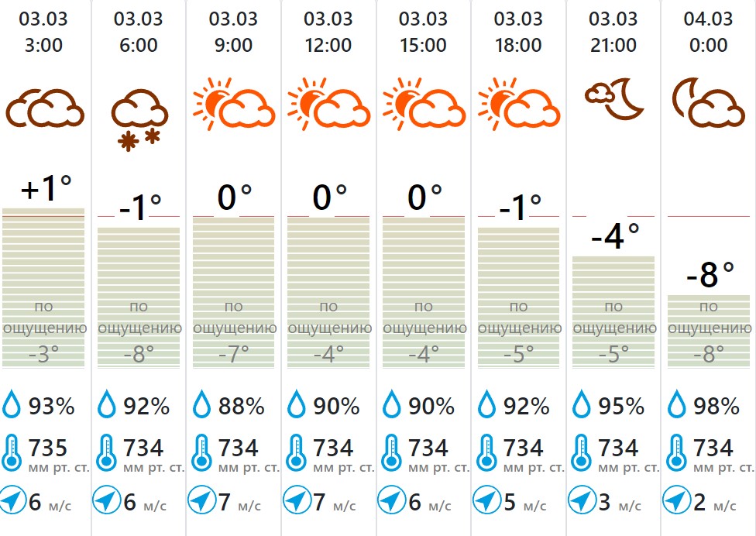756x536 pixels.
Task: Click the wind direction icon at 12:00
Action: point(297,501)
